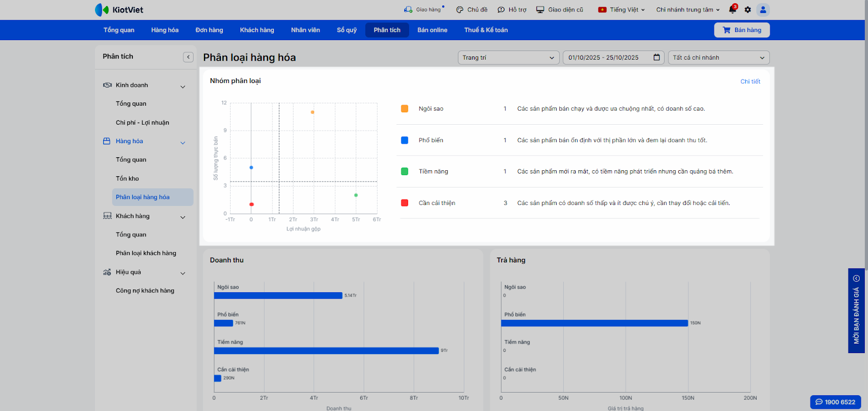Open the Tiếng Việt language dropdown

pyautogui.click(x=621, y=10)
